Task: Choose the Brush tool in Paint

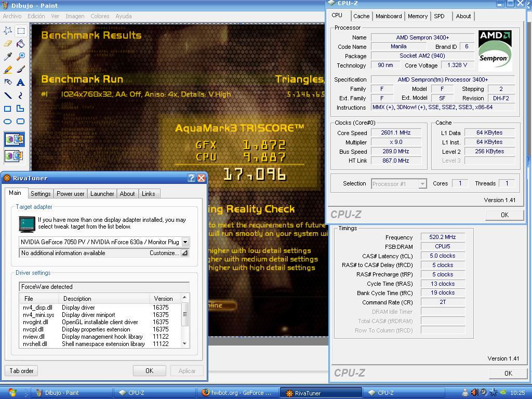Action: coord(21,69)
